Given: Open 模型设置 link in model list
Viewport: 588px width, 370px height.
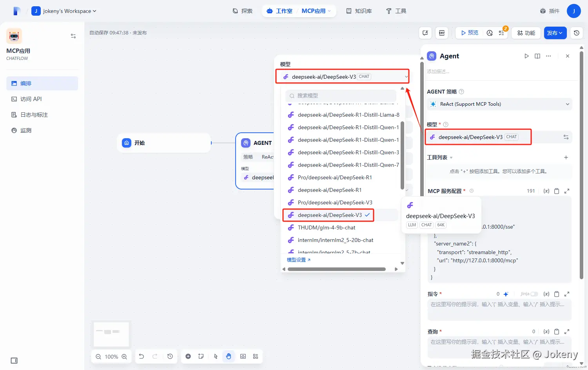Looking at the screenshot, I should tap(299, 260).
